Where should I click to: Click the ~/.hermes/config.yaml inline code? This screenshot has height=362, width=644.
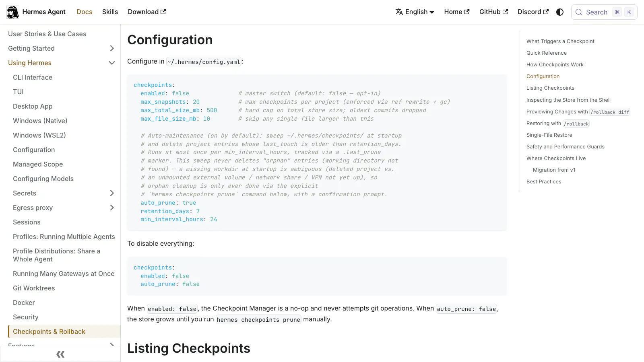(x=204, y=62)
